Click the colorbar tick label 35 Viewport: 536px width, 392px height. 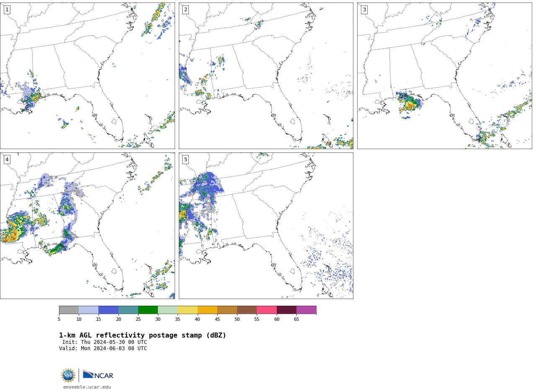click(x=178, y=319)
